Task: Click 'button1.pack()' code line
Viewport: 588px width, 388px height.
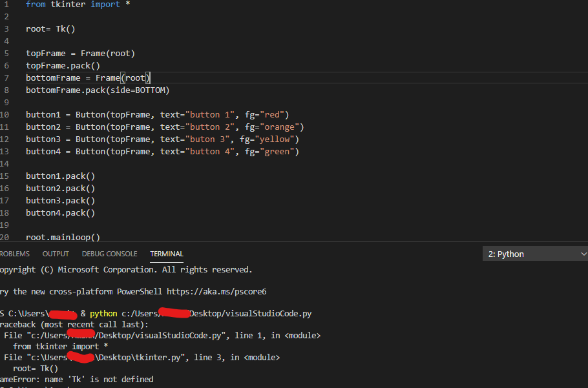Action: coord(60,176)
